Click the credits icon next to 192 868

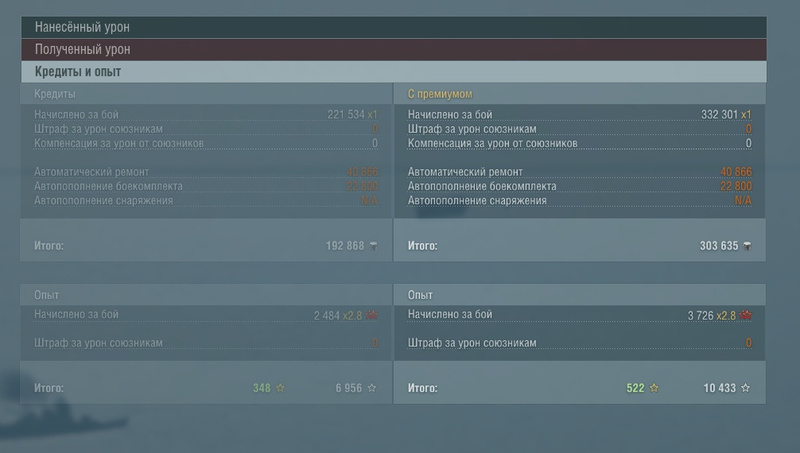pyautogui.click(x=373, y=246)
